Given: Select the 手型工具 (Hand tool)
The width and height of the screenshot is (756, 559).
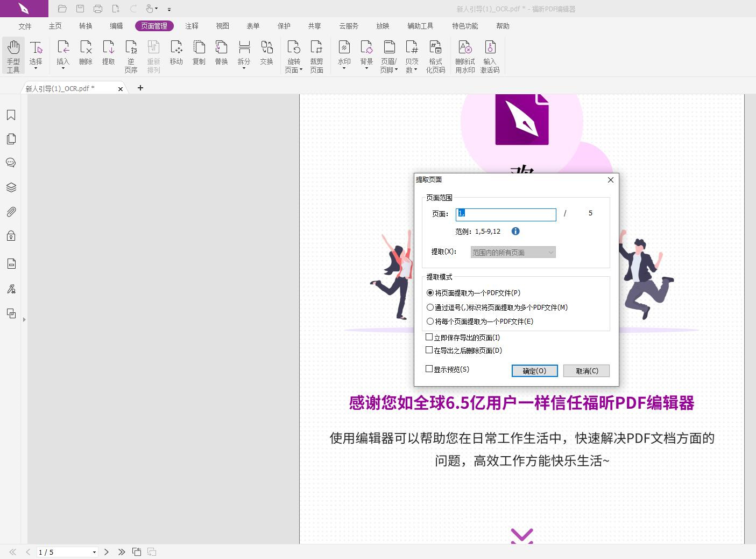Looking at the screenshot, I should coord(13,55).
